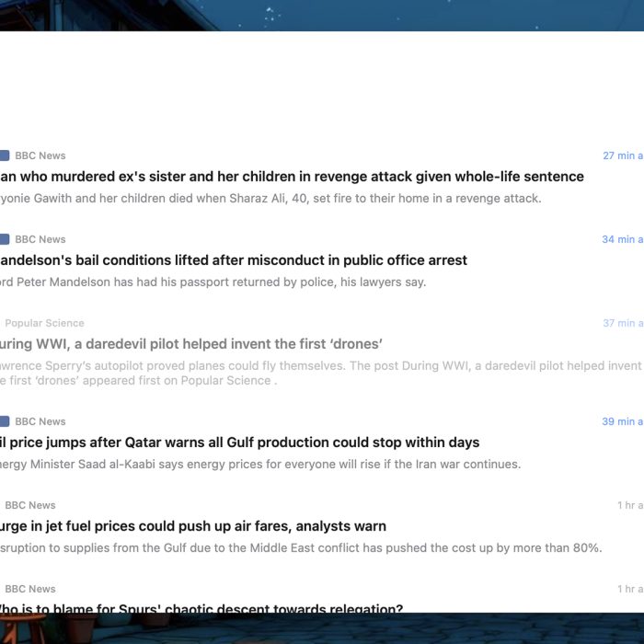644x644 pixels.
Task: Click 1 hr timestamp on jet fuel article
Action: [x=630, y=505]
